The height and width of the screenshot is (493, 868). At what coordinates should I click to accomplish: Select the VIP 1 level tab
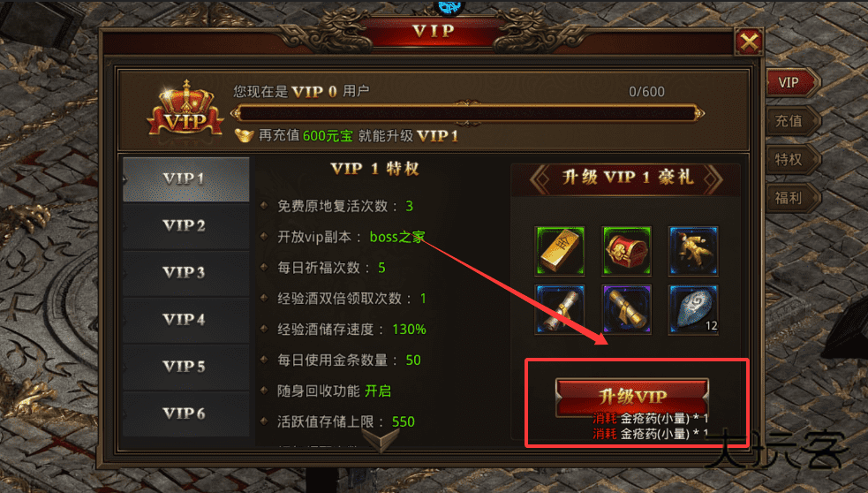[185, 179]
